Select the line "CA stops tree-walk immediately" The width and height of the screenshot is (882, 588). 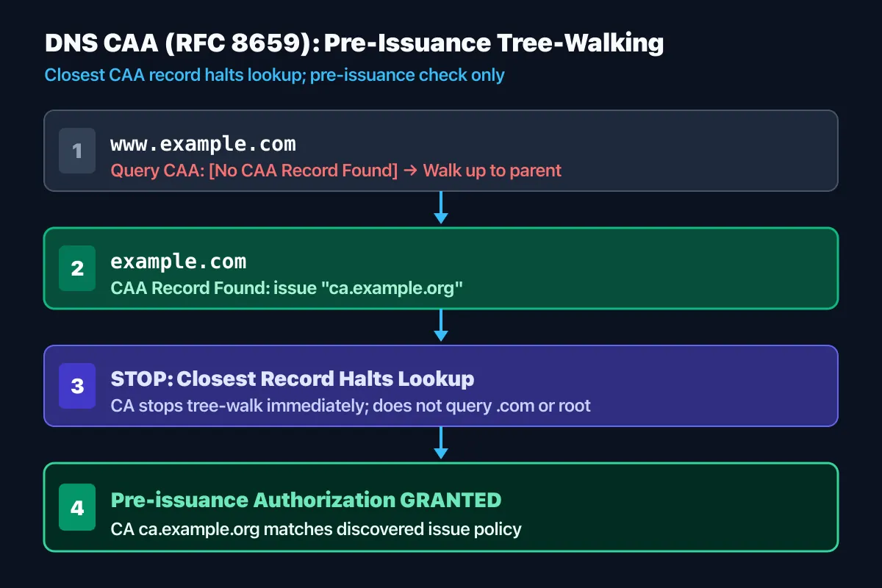(239, 406)
